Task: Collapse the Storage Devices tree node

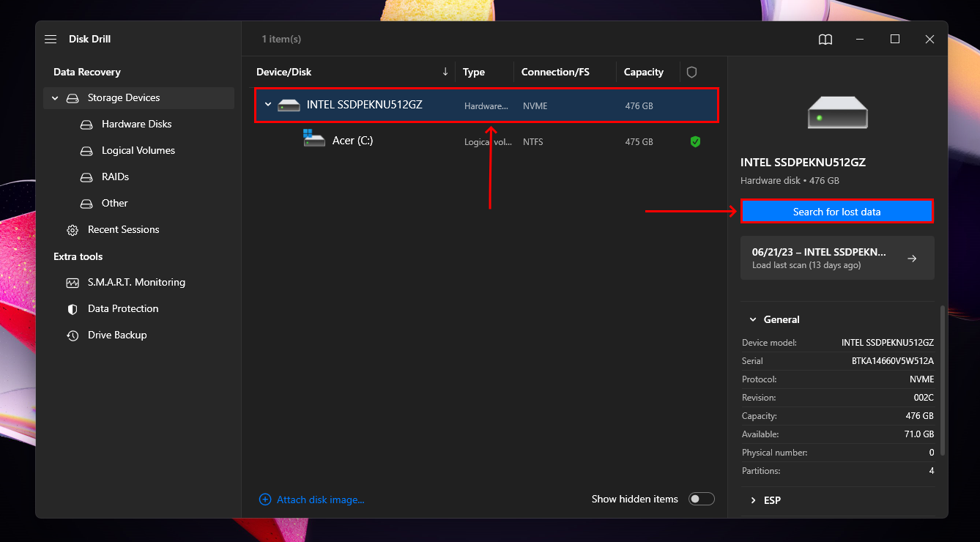Action: pyautogui.click(x=55, y=98)
